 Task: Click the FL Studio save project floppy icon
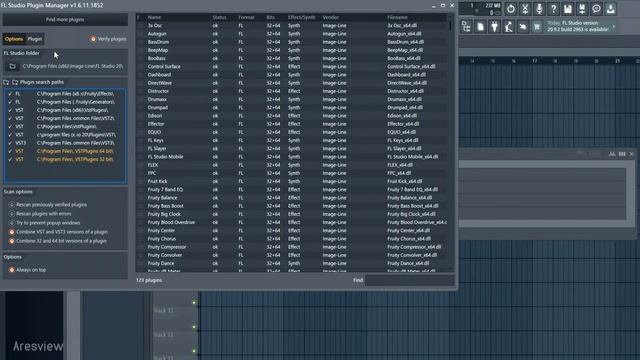pos(568,9)
